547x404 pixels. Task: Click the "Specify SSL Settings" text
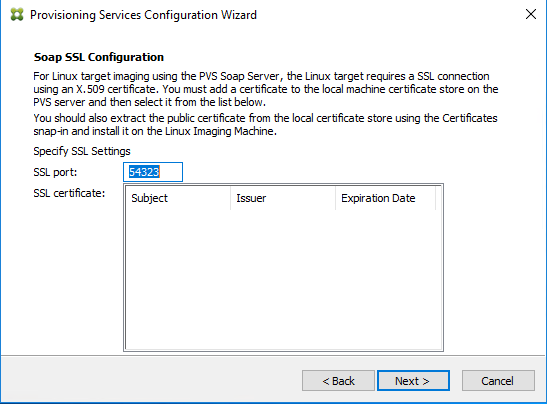coord(82,151)
